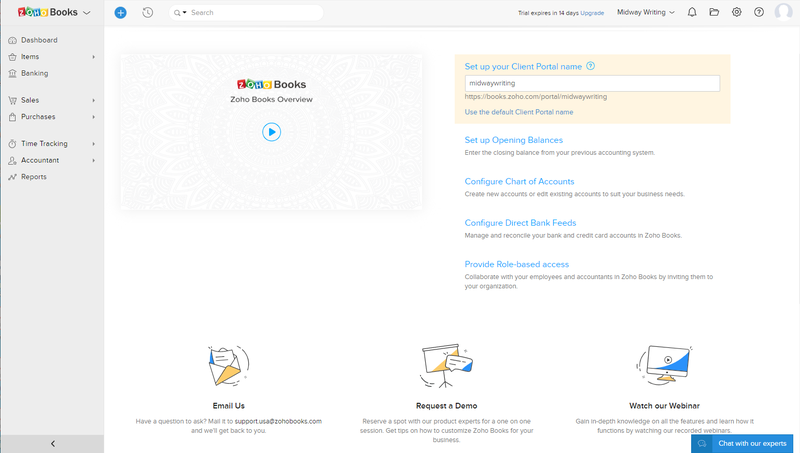
Task: Click the portal URL text books.zoho.com/portal/midwaywriting
Action: (x=536, y=97)
